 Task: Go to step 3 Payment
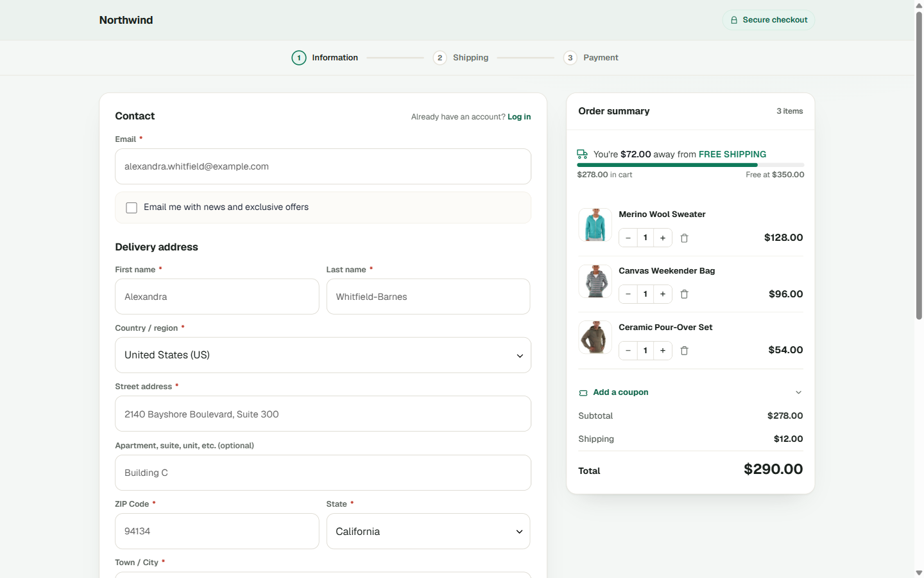tap(591, 58)
